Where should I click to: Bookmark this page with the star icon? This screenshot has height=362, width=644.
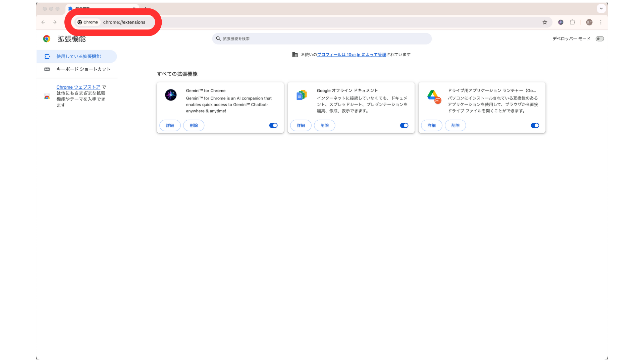click(545, 22)
